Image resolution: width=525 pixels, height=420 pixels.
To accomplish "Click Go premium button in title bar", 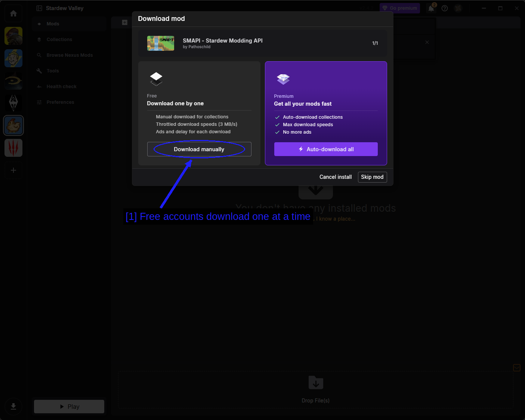I will [400, 8].
